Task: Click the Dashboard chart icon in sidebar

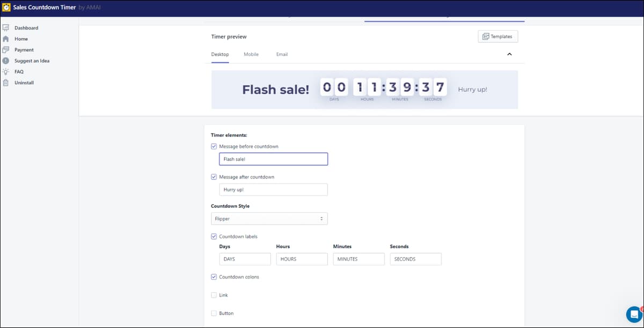Action: coord(5,28)
